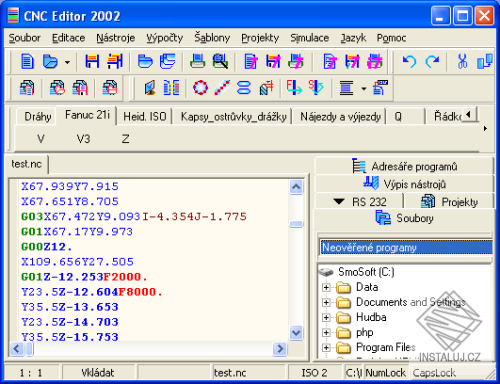
Task: Click the New document icon
Action: pyautogui.click(x=27, y=62)
